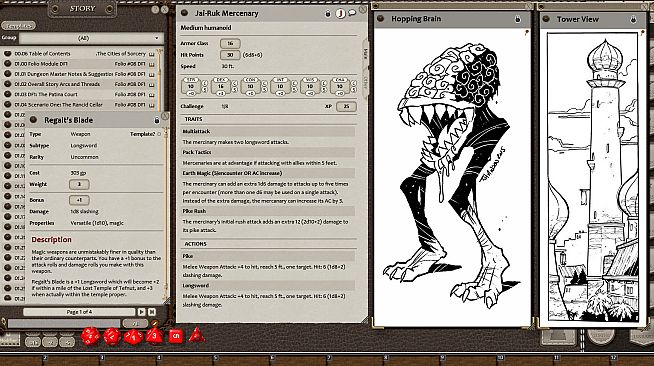Toggle the lock on Jai-Ruk Mercenary sheet

(x=328, y=13)
